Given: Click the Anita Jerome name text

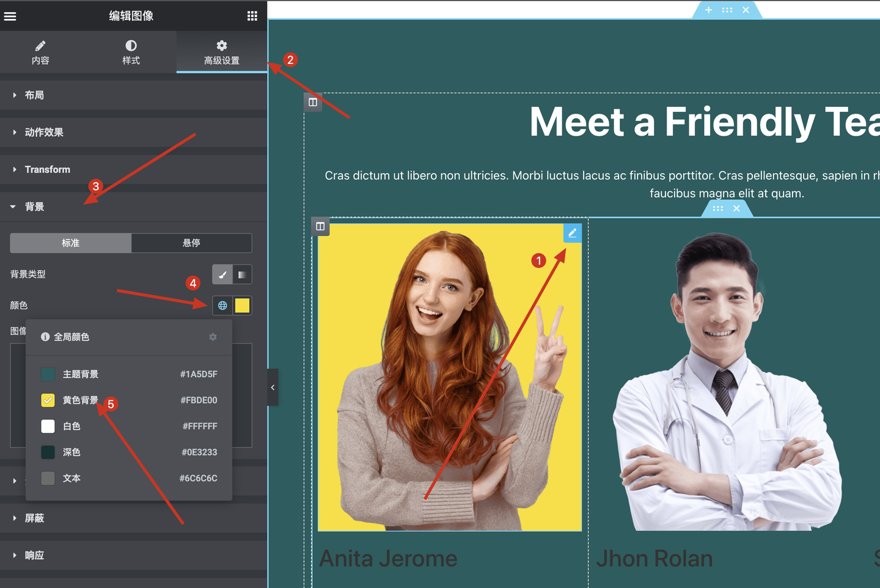Looking at the screenshot, I should pos(388,559).
